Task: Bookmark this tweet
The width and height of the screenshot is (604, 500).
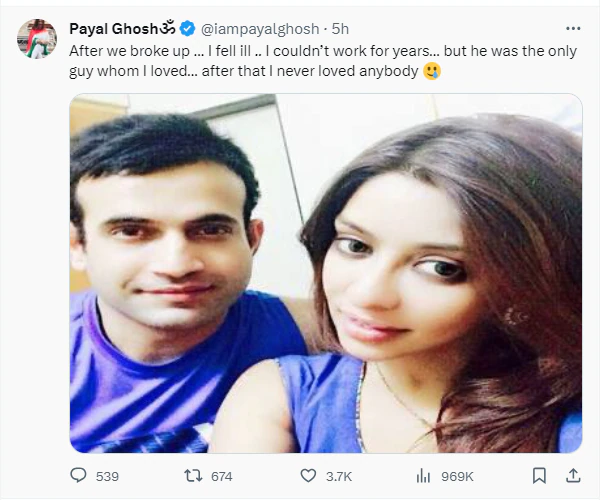Action: (x=539, y=476)
